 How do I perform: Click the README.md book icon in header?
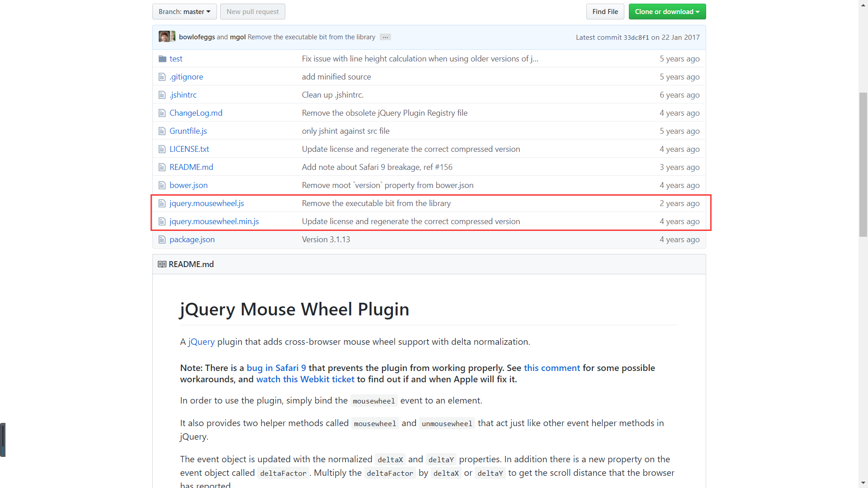click(162, 264)
